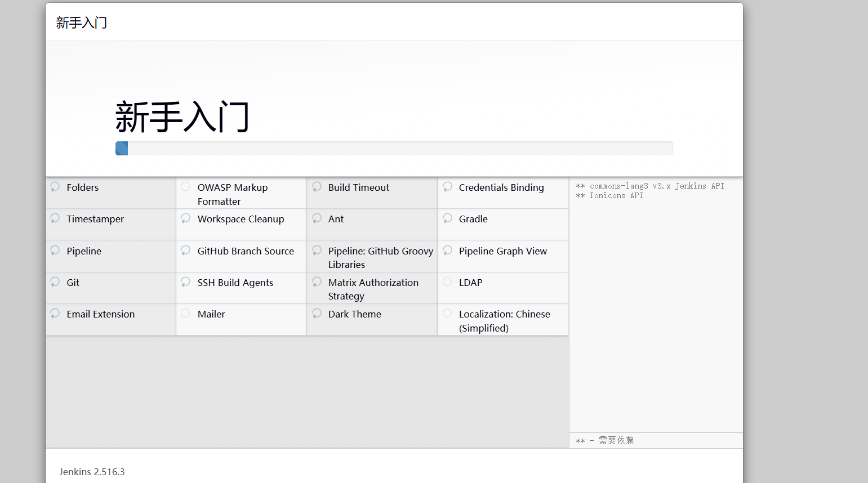Click Localization: Chinese (Simplified) text
This screenshot has height=483, width=868.
click(x=505, y=321)
